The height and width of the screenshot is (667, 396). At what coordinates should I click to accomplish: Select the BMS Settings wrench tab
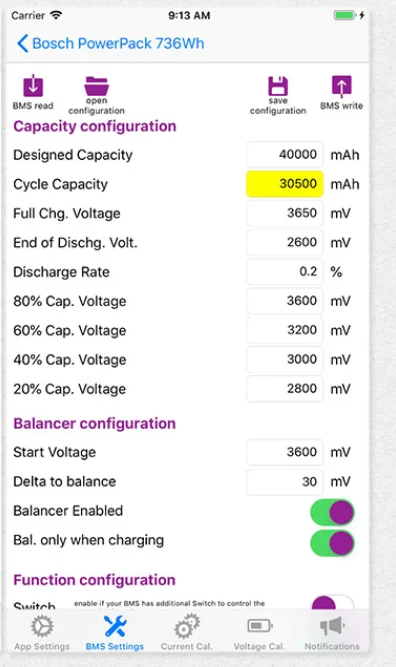pos(115,633)
